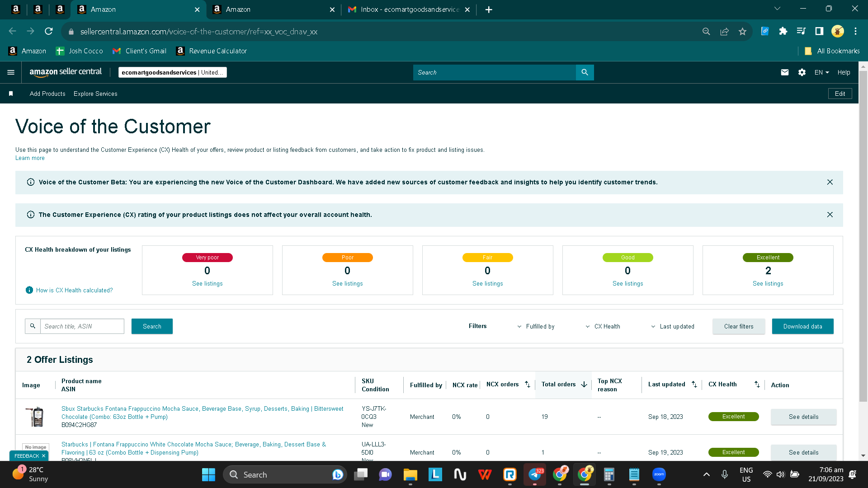The width and height of the screenshot is (868, 488).
Task: Click the Seller Central header search field
Action: pos(494,72)
